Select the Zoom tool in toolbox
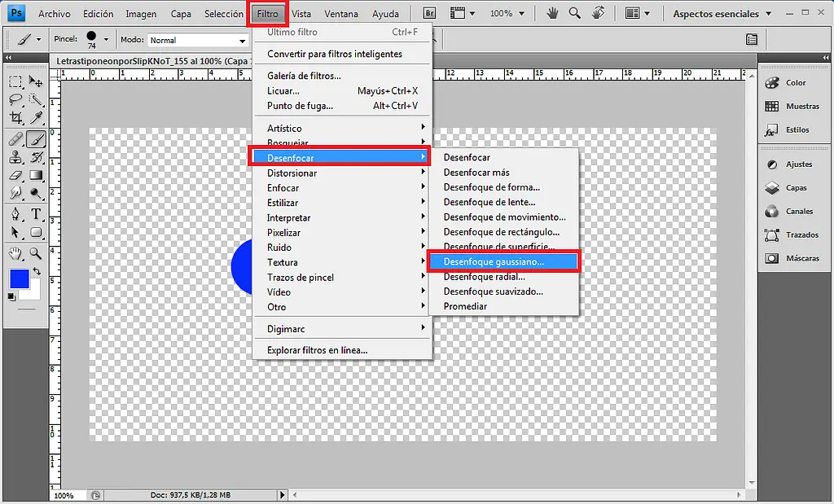 tap(36, 253)
